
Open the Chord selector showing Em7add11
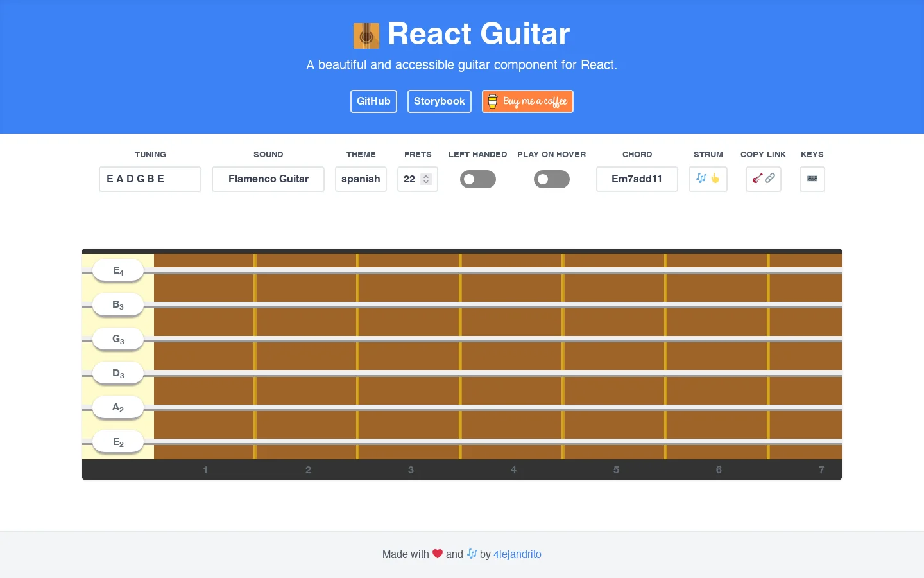637,179
